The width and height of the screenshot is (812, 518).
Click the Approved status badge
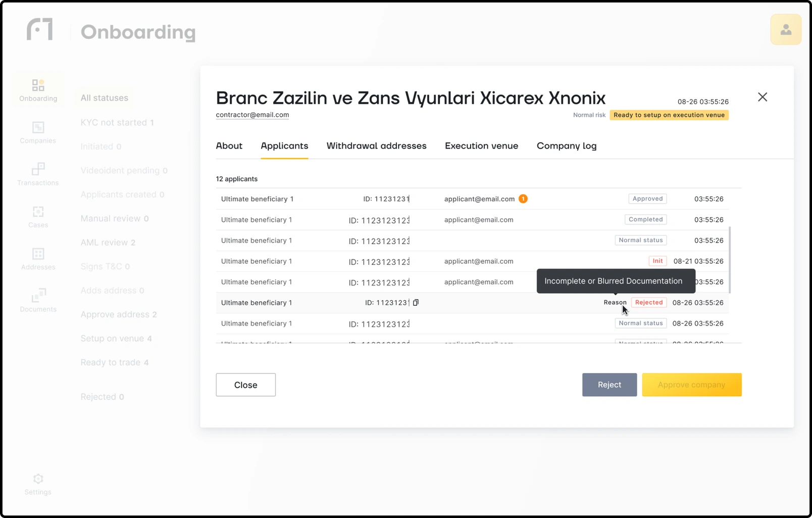tap(647, 199)
